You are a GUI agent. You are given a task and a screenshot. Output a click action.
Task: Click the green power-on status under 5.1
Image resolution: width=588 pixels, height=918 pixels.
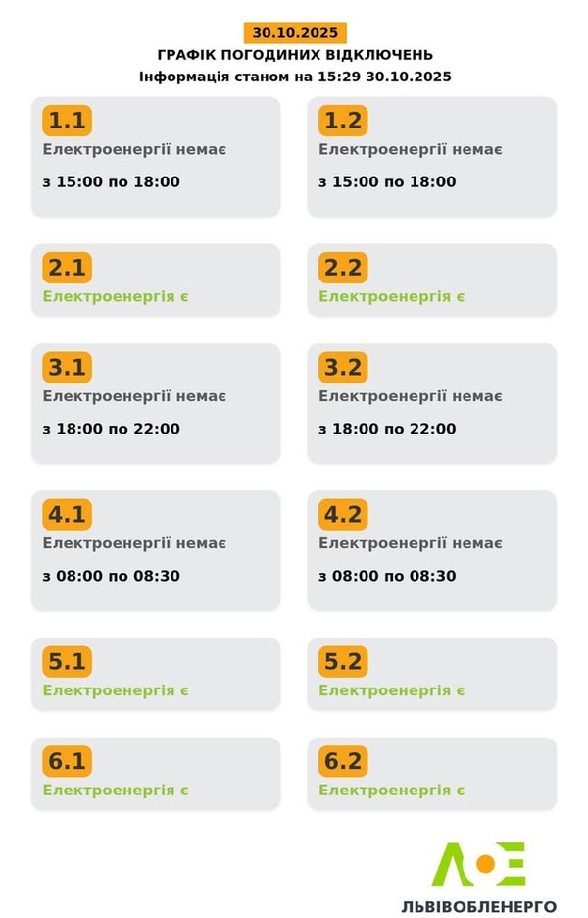tap(116, 690)
